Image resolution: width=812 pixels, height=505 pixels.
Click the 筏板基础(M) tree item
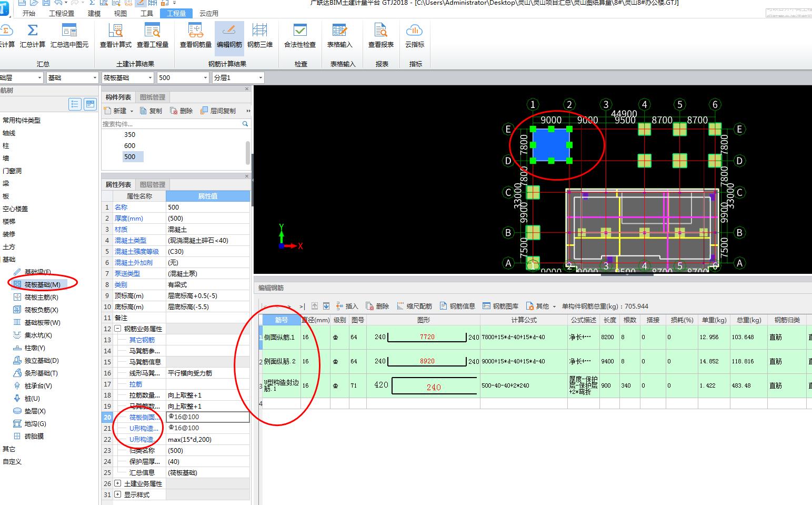pos(42,284)
